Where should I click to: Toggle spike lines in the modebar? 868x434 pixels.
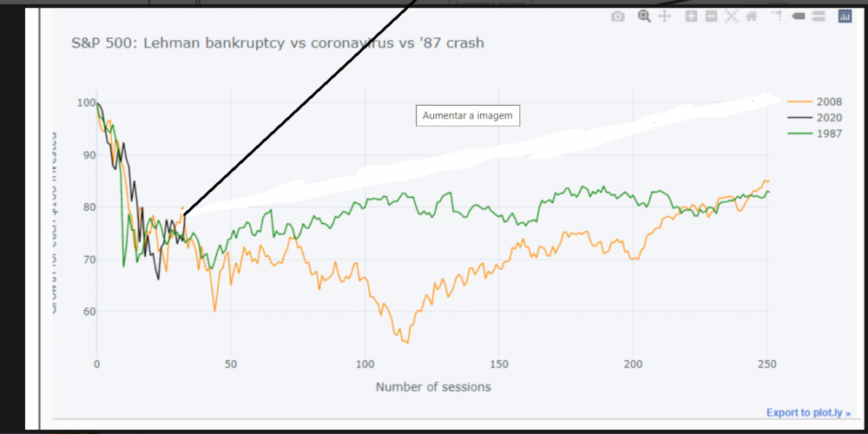click(777, 16)
